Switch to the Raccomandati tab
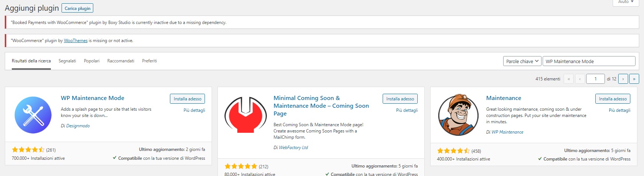Viewport: 644px width, 176px height. click(121, 61)
